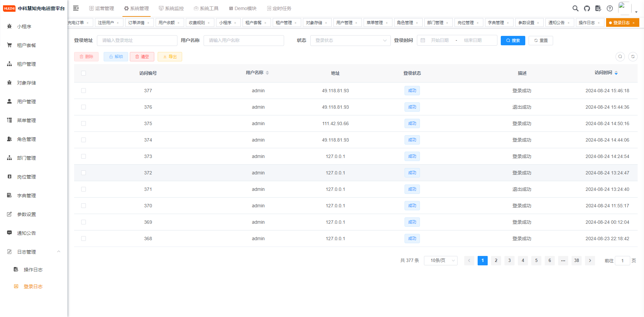The image size is (644, 317).
Task: Check the select-all header checkbox
Action: click(x=84, y=73)
